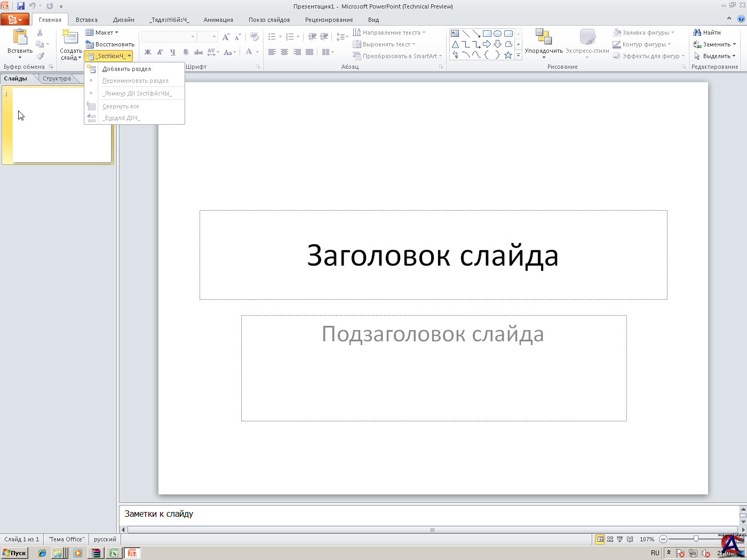Increase font size with the large A icon
747x560 pixels.
pos(226,37)
